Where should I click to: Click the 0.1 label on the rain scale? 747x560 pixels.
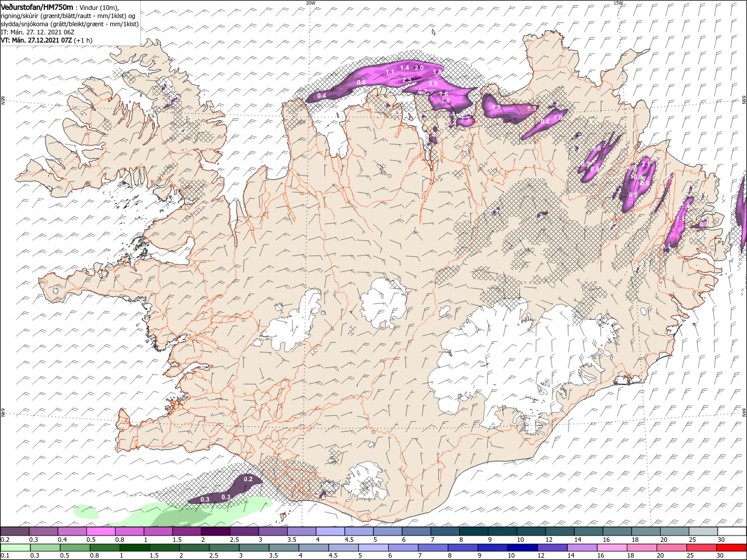(5, 555)
